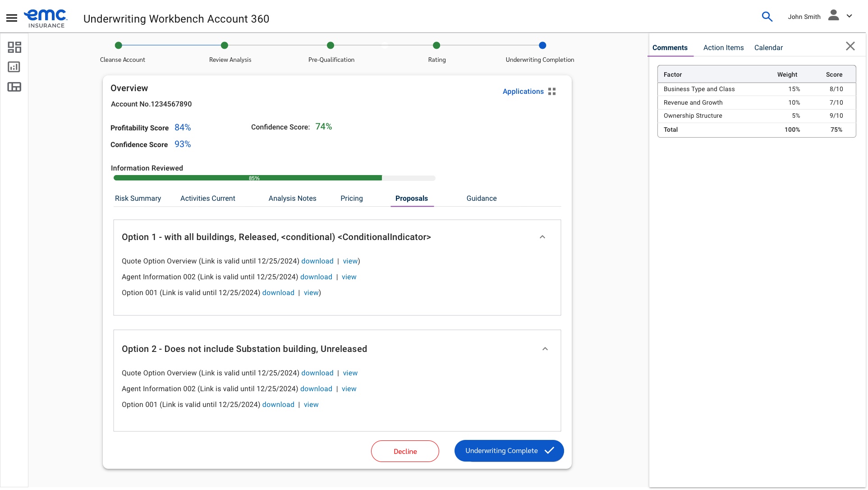The width and height of the screenshot is (868, 490).
Task: View Option 2 Quote Option Overview
Action: point(350,373)
